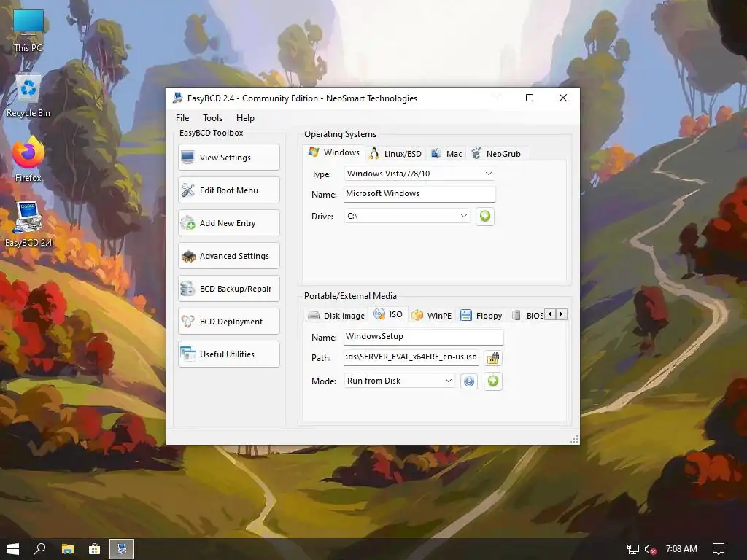747x560 pixels.
Task: Open This PC desktop icon
Action: [x=28, y=31]
